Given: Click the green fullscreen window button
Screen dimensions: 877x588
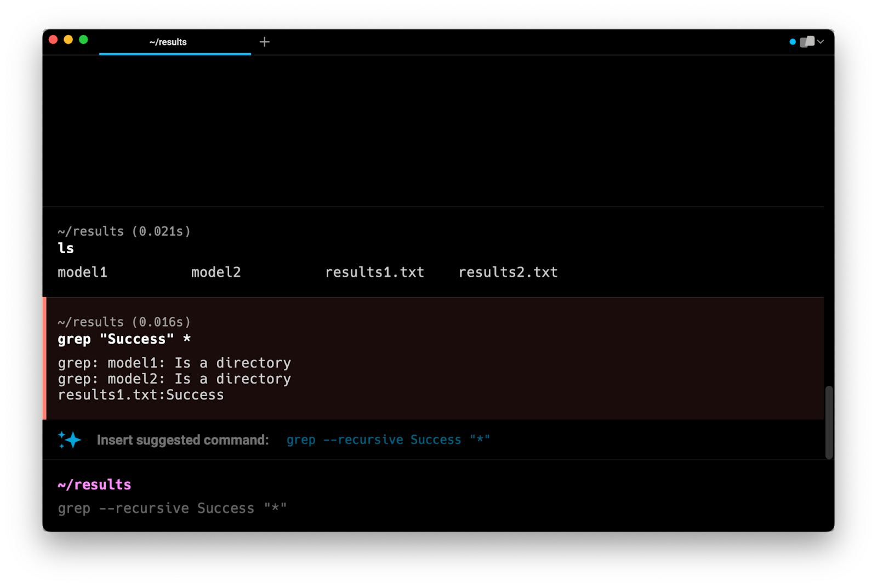Looking at the screenshot, I should (83, 39).
